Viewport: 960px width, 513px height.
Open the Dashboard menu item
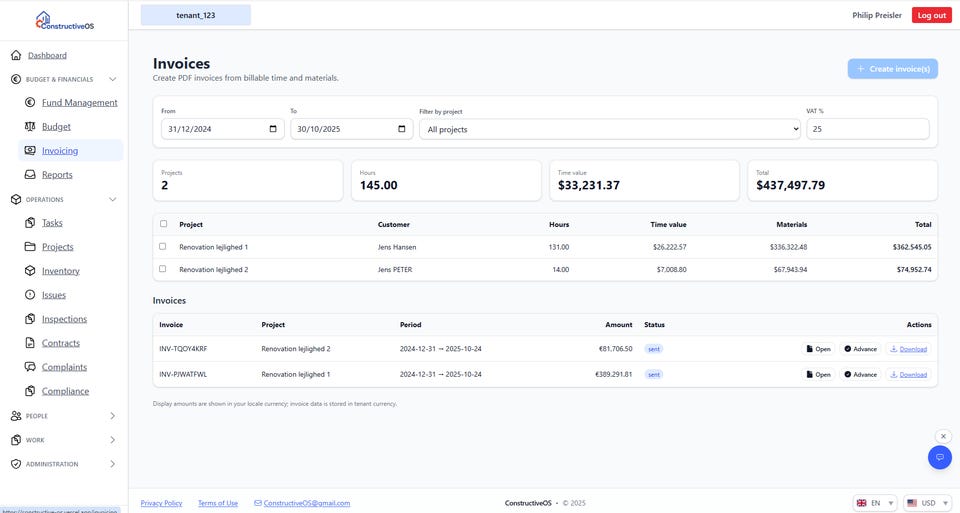click(47, 55)
